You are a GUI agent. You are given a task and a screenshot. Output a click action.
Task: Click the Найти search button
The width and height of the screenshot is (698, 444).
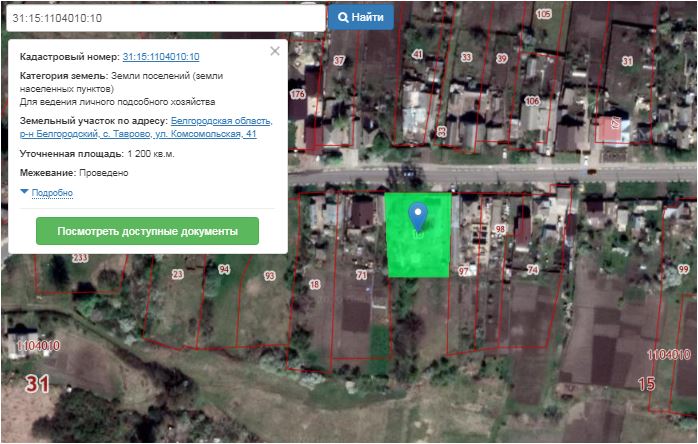click(x=361, y=17)
